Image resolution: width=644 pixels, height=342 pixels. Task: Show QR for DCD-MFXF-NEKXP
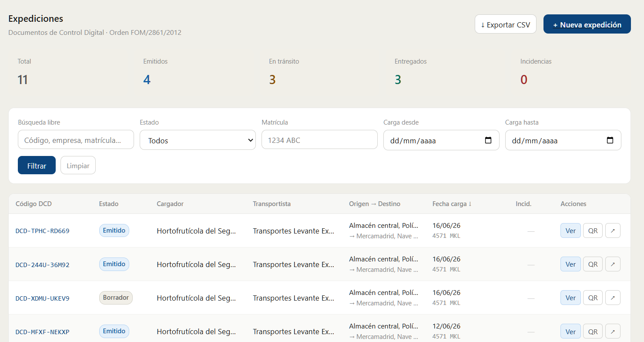point(593,331)
